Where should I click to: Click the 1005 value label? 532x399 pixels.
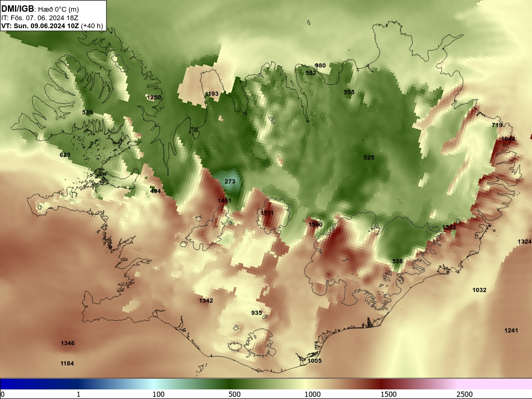314,361
